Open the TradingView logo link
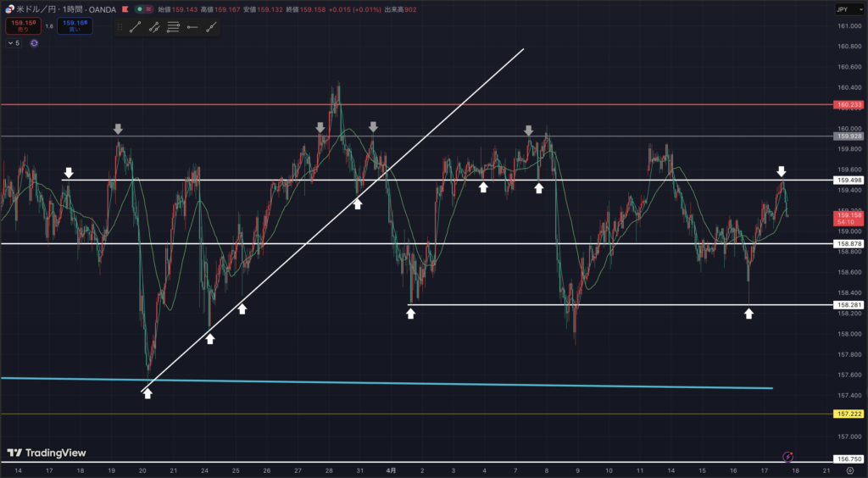This screenshot has width=868, height=478. tap(47, 453)
